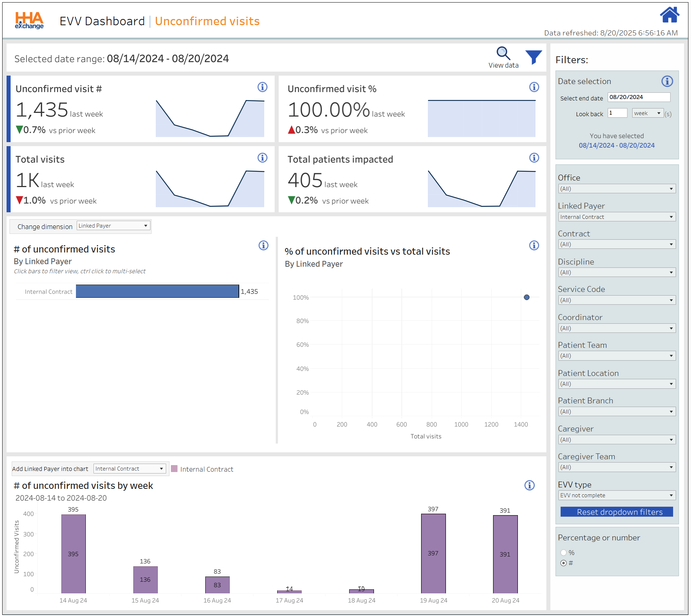Screen dimensions: 691x616
Task: Click the Internal Contract bar in chart
Action: coord(157,291)
